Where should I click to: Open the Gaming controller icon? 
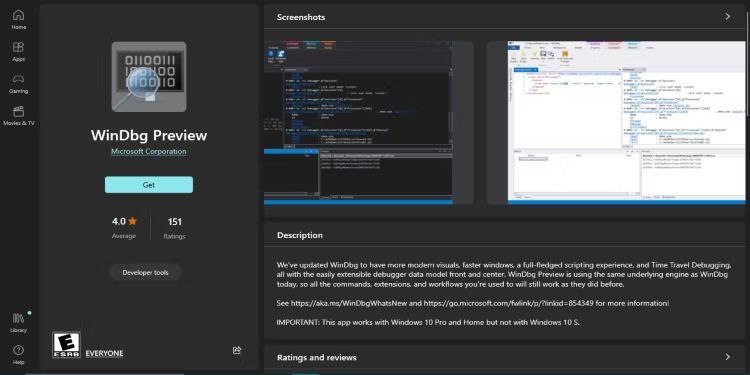[x=19, y=79]
